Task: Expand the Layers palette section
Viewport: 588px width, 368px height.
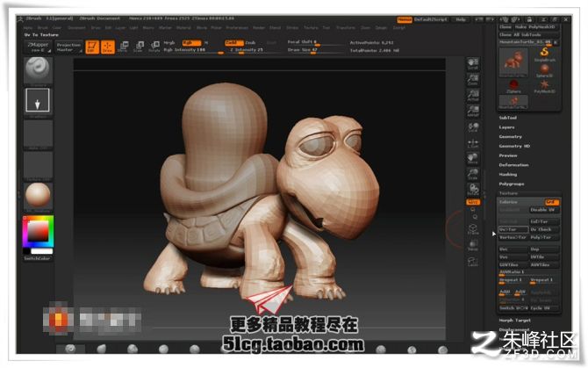Action: pyautogui.click(x=506, y=127)
